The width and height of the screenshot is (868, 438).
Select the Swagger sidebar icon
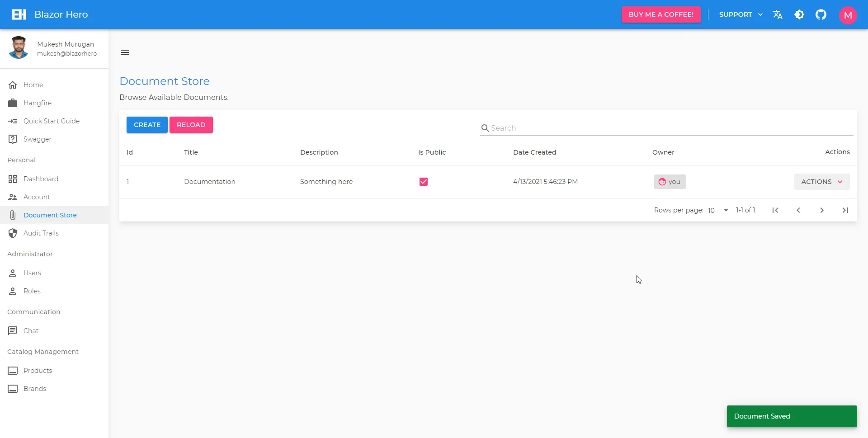tap(13, 139)
